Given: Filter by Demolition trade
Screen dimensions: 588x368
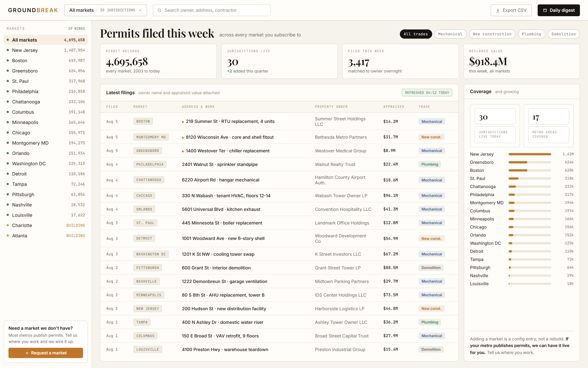Looking at the screenshot, I should pyautogui.click(x=563, y=34).
